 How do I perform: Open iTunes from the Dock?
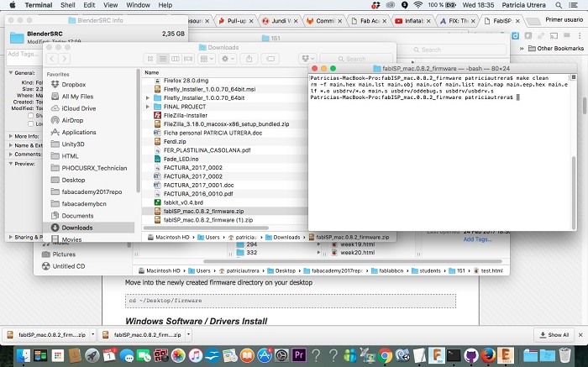(196, 355)
